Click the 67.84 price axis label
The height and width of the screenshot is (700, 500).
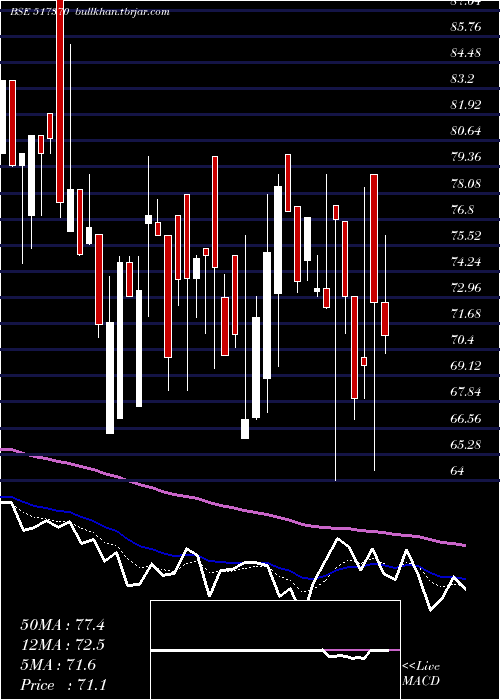pos(466,392)
